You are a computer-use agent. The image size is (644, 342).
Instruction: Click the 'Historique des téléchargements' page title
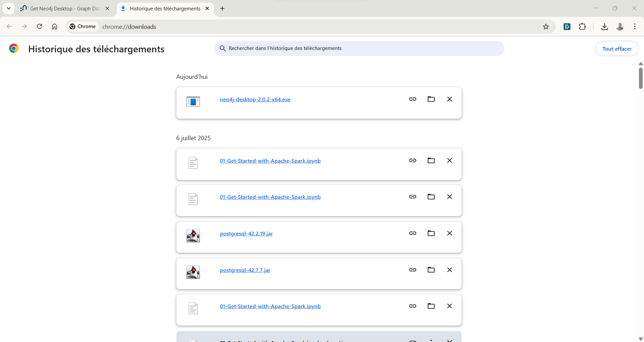[96, 49]
